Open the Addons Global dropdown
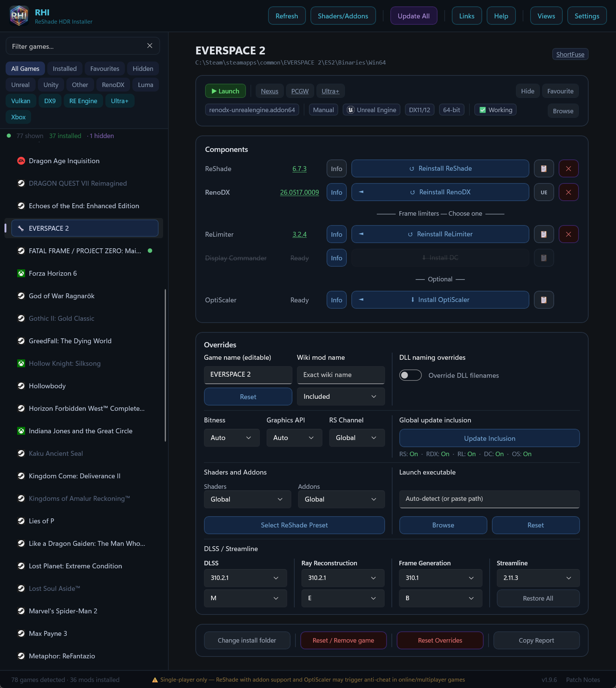Image resolution: width=616 pixels, height=688 pixels. pyautogui.click(x=341, y=499)
